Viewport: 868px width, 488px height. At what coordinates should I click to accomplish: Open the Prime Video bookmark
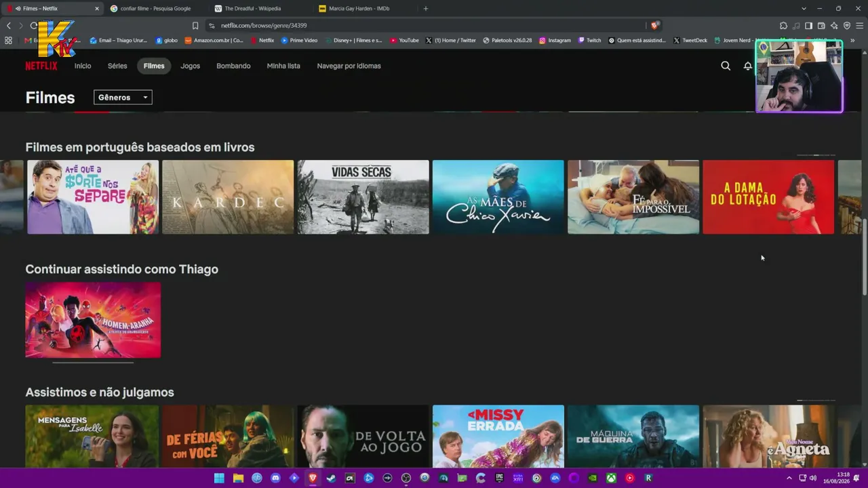coord(300,41)
